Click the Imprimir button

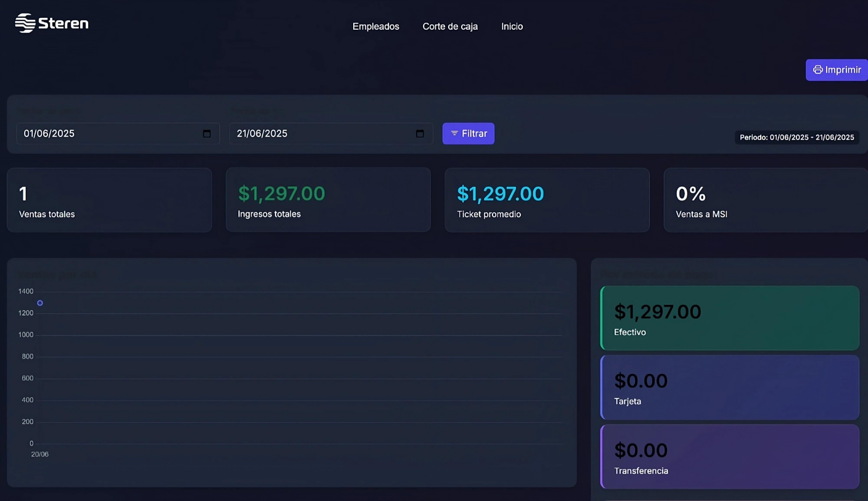(x=837, y=70)
